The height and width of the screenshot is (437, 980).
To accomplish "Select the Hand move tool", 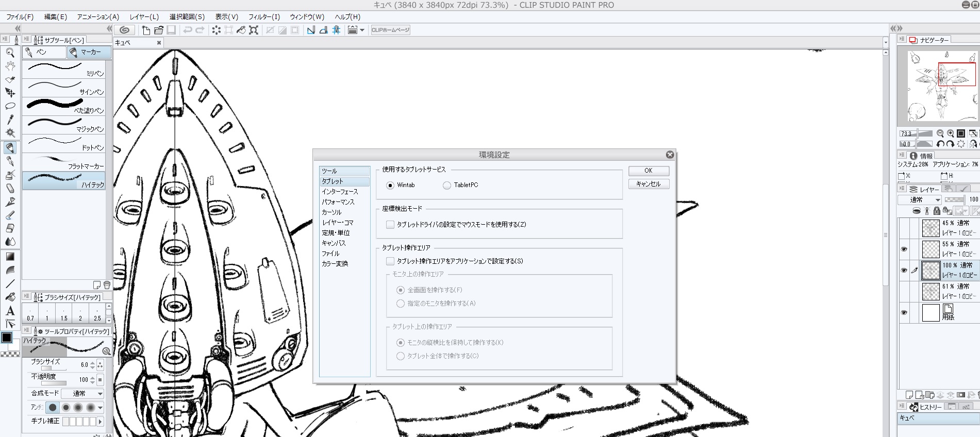I will pyautogui.click(x=10, y=66).
